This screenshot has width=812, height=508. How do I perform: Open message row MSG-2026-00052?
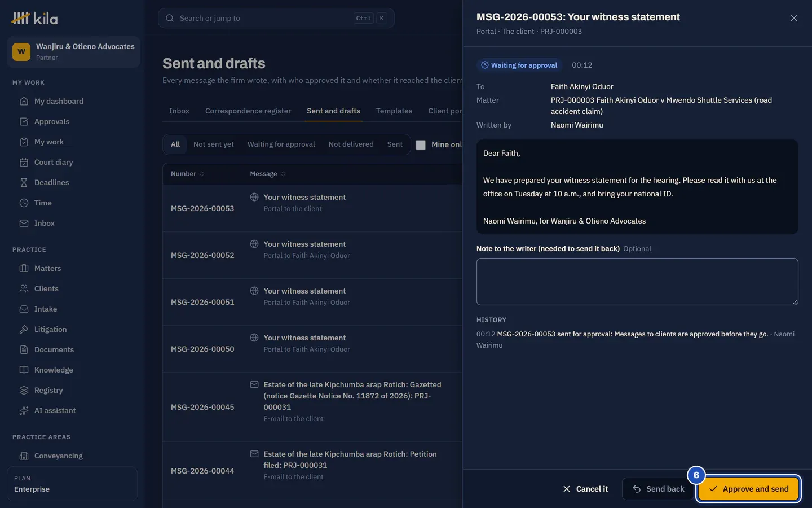313,255
